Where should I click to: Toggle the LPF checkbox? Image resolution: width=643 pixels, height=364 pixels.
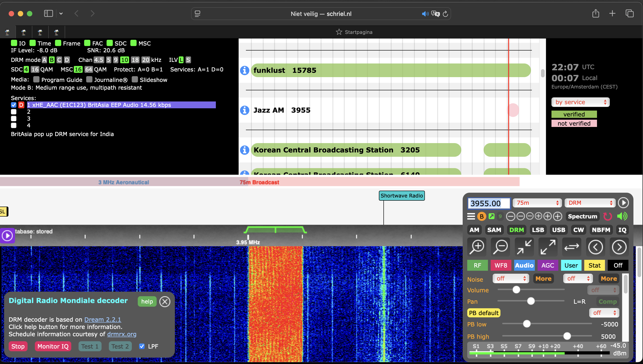pos(142,346)
